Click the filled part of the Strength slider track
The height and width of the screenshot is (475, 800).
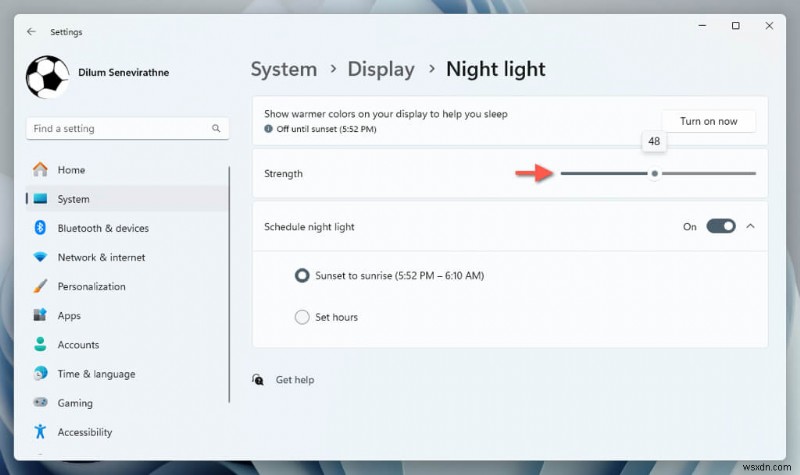coord(604,173)
